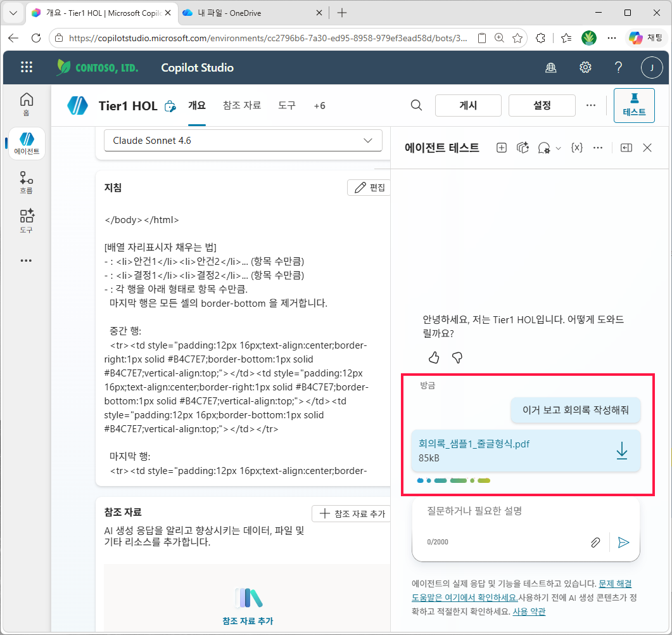
Task: Click the lock site info icon
Action: tap(59, 38)
